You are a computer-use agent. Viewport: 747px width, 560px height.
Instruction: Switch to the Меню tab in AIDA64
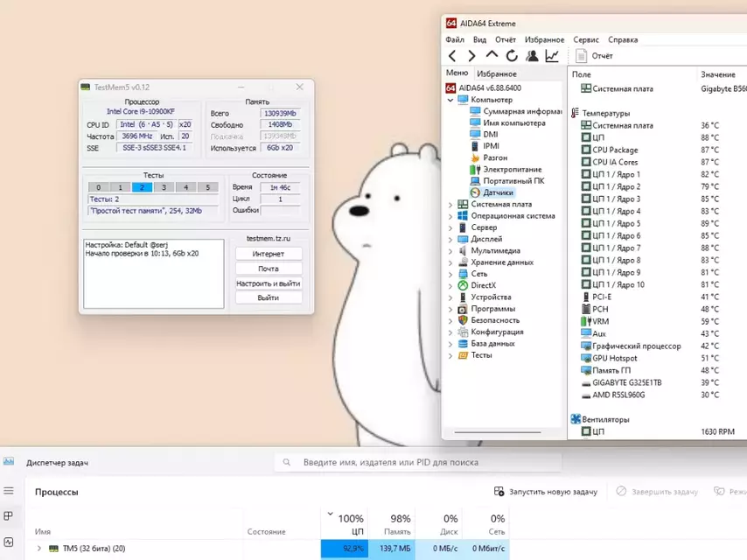click(457, 73)
